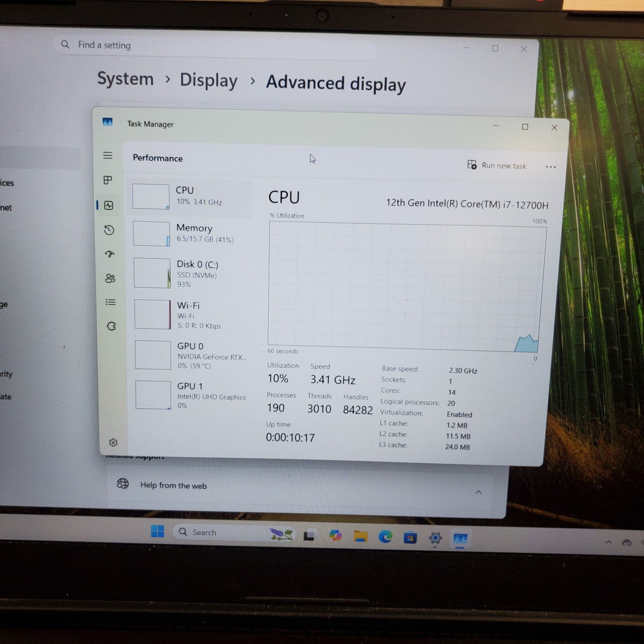
Task: Select Memory in the performance list
Action: coord(191,234)
